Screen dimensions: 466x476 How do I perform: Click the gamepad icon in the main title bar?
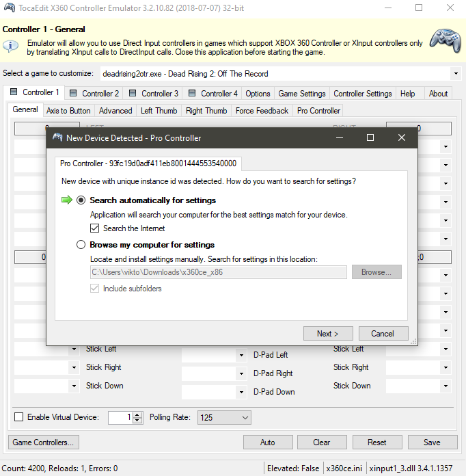tap(10, 8)
